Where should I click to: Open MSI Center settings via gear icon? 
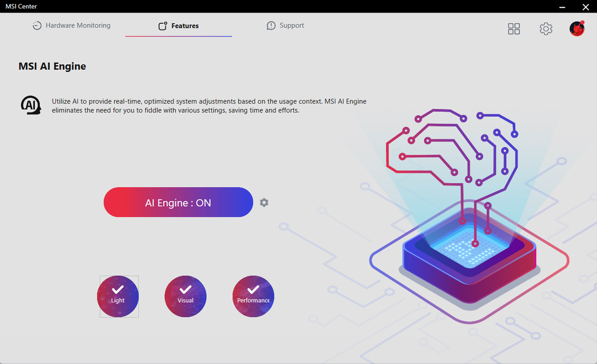(546, 28)
